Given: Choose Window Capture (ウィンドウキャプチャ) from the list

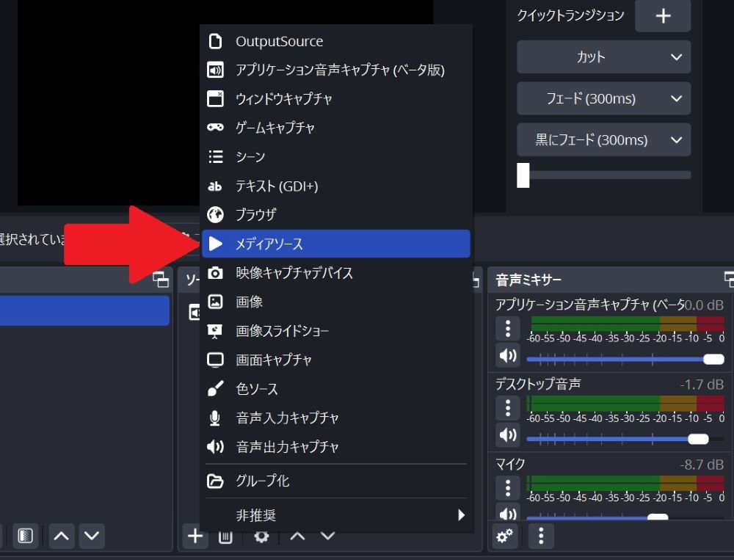Looking at the screenshot, I should (x=335, y=99).
